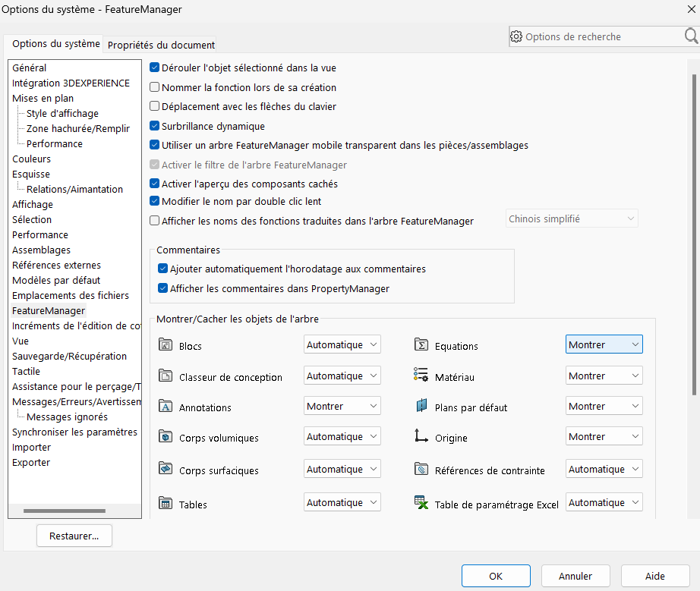
Task: Click the Equations sigma icon
Action: click(x=421, y=345)
